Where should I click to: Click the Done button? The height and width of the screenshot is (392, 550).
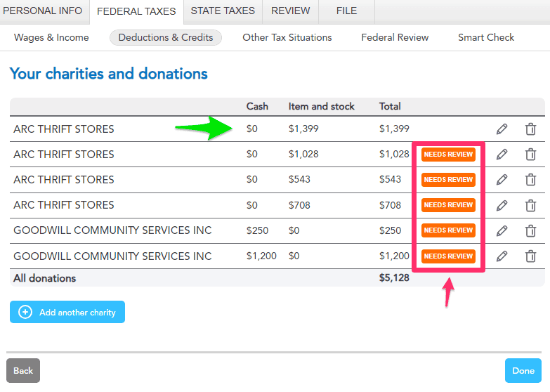(523, 371)
